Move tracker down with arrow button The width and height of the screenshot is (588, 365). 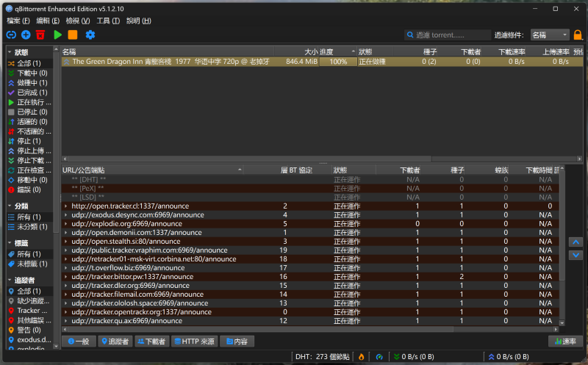tap(576, 255)
